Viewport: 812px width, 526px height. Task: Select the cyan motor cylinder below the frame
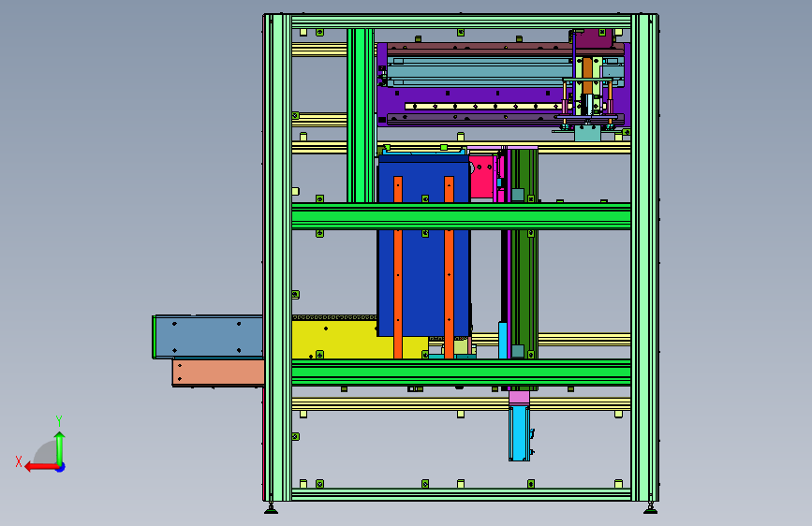click(519, 432)
